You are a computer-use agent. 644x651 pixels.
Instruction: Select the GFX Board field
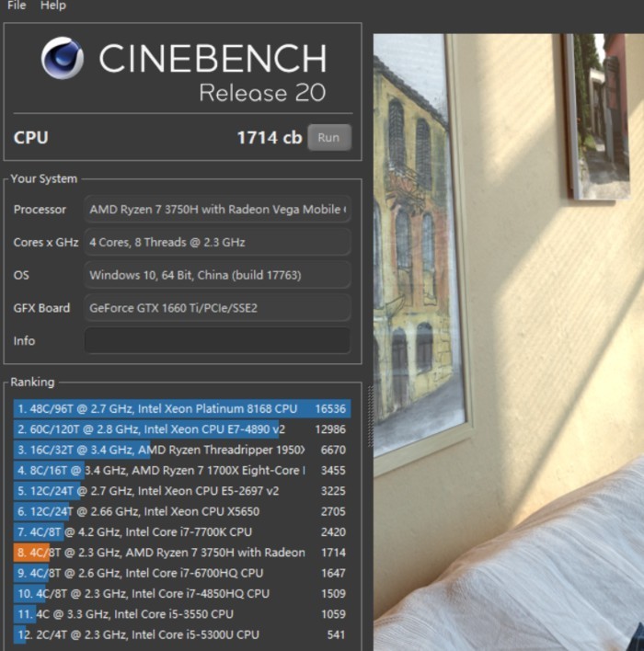pos(217,308)
